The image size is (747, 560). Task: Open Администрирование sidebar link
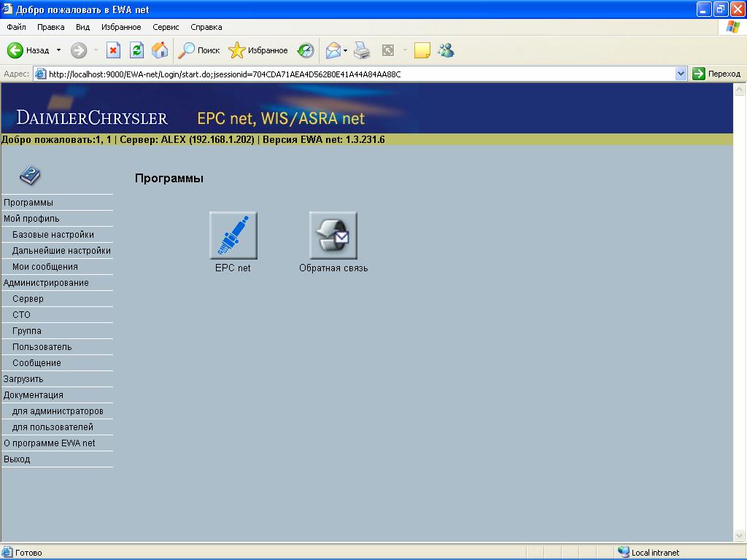pos(46,283)
